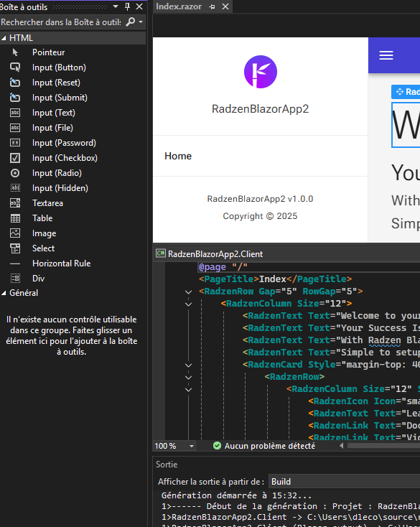Click the RadzenBlazorApp2 logo in preview
The width and height of the screenshot is (420, 527).
(x=261, y=72)
